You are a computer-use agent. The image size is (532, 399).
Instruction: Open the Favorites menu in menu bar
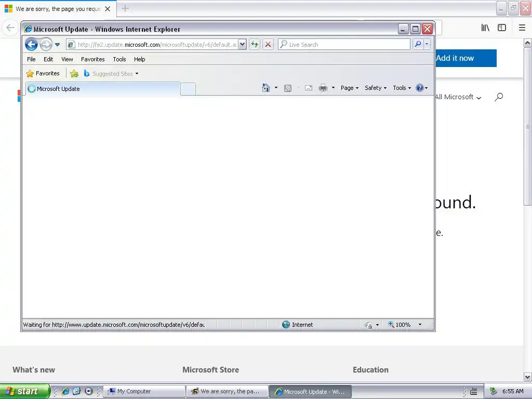pos(92,59)
